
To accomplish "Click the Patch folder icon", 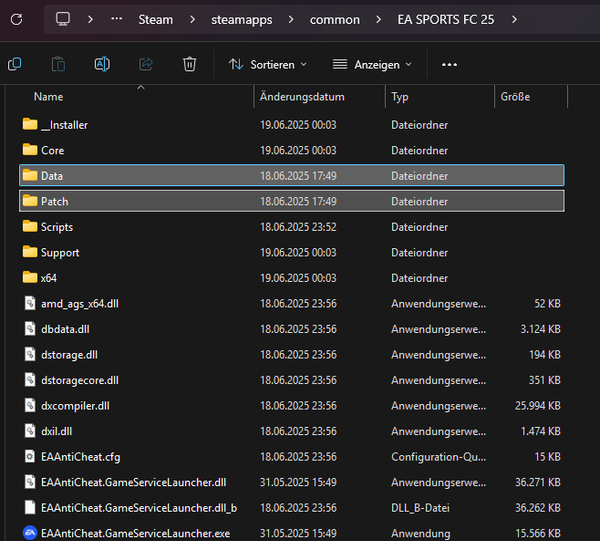I will [30, 201].
